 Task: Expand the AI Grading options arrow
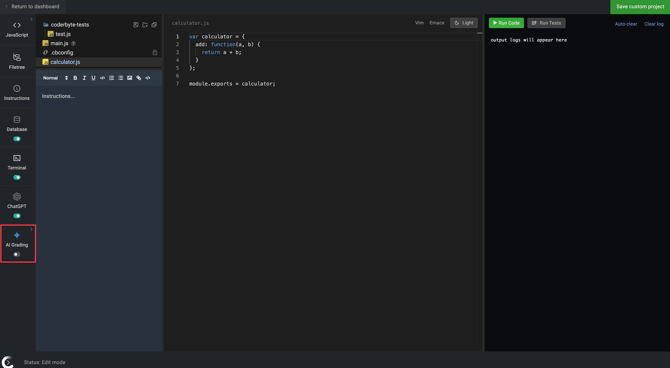[x=31, y=230]
